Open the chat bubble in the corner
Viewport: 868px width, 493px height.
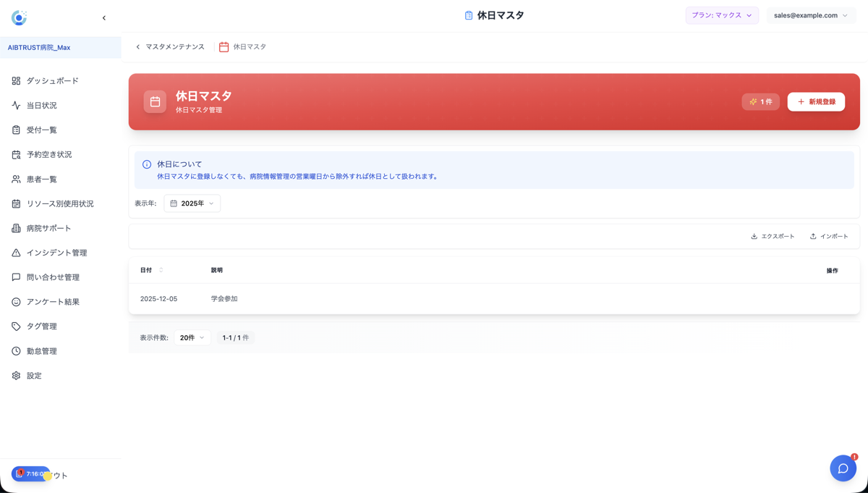click(x=843, y=468)
